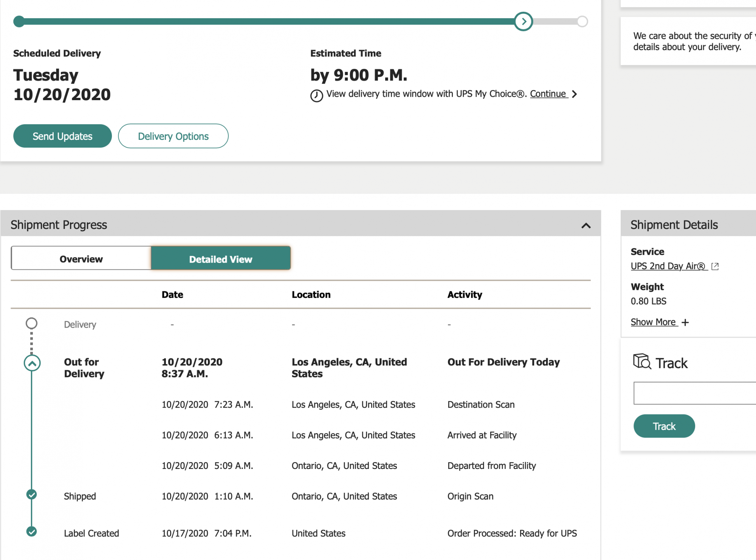Screen dimensions: 756x560
Task: Click the final delivery endpoint circle on progress bar
Action: click(x=582, y=22)
